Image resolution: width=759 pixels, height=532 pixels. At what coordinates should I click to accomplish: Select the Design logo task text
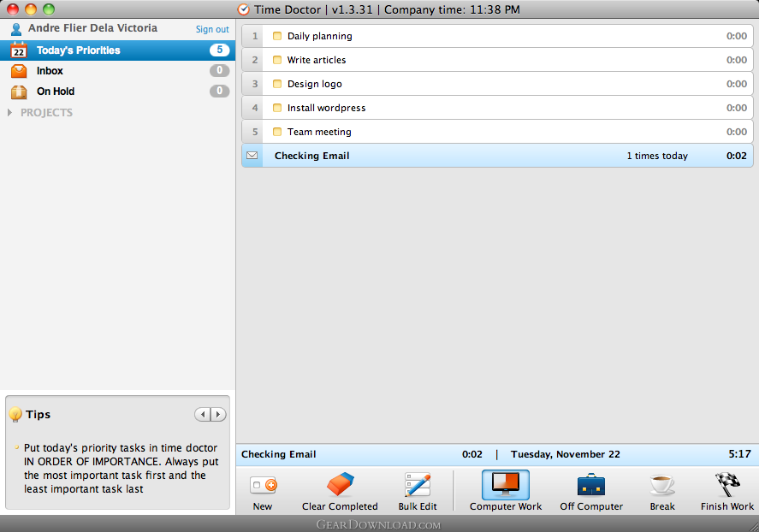(315, 84)
